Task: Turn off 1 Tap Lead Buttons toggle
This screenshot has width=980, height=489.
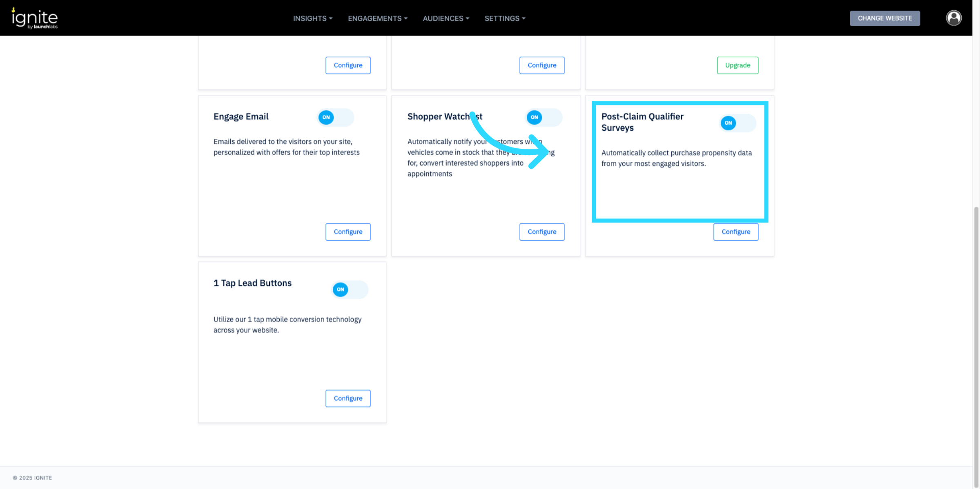Action: coord(350,289)
